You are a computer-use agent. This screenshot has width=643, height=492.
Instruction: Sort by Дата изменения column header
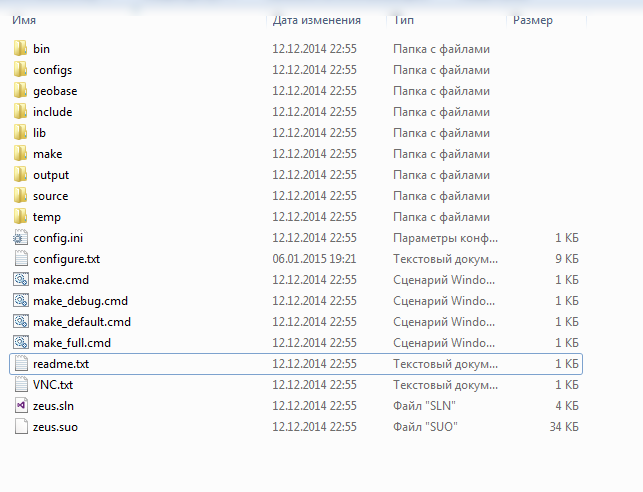tap(316, 20)
